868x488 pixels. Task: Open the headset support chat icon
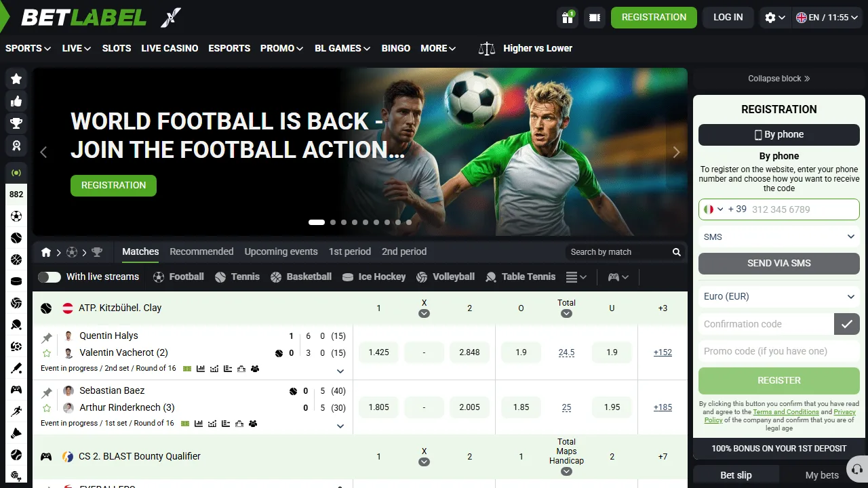click(856, 470)
